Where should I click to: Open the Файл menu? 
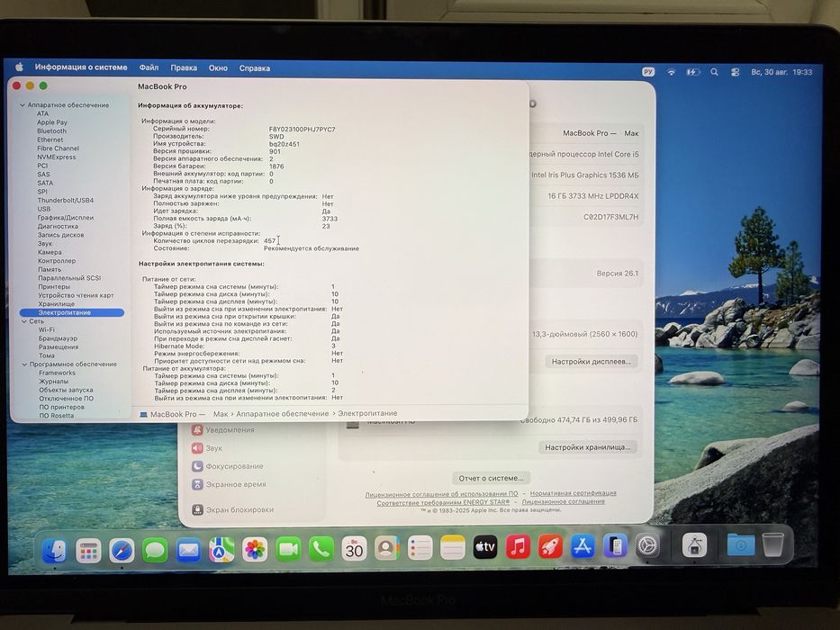[x=149, y=67]
